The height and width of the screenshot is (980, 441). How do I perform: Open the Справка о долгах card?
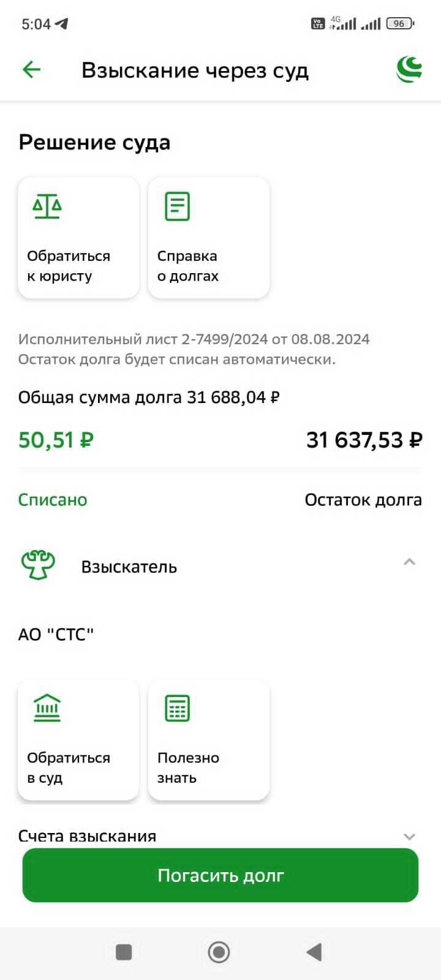pyautogui.click(x=208, y=238)
